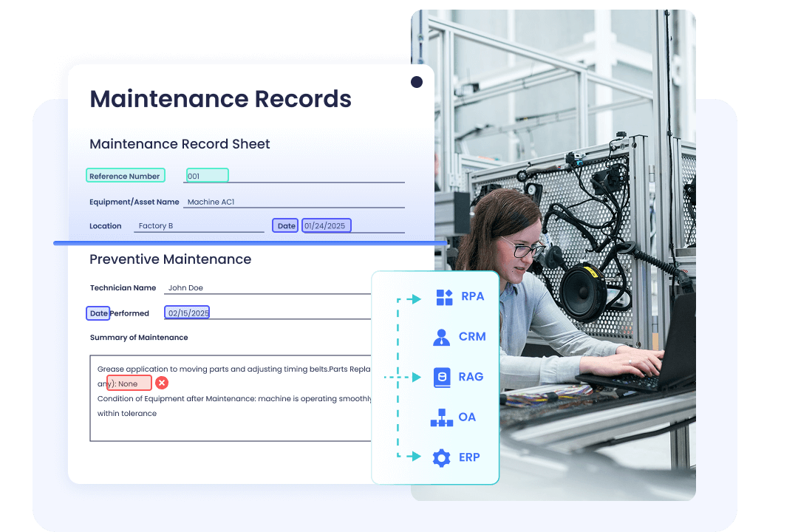Click the ERP label text in sidebar

(470, 457)
